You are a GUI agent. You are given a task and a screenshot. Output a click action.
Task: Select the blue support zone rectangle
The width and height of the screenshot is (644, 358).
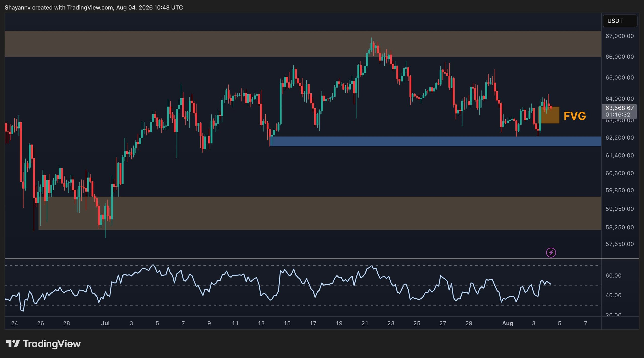pos(435,141)
